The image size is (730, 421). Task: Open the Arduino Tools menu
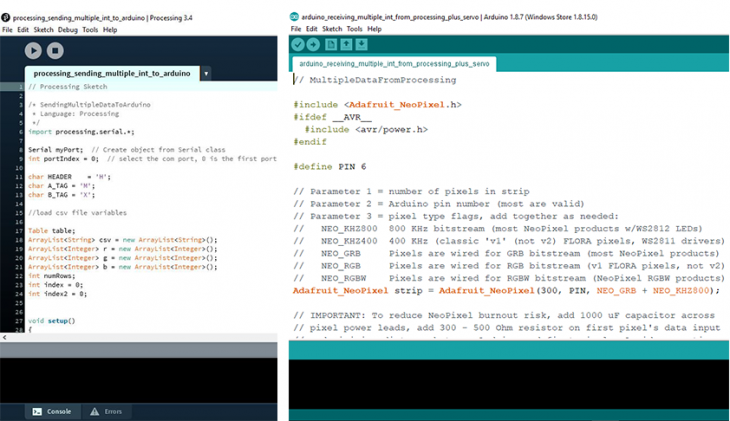tap(355, 29)
